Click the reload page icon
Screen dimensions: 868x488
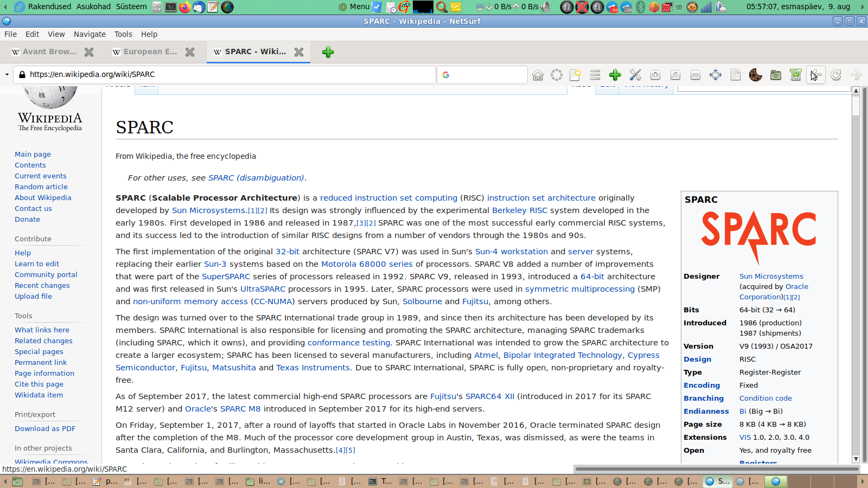pyautogui.click(x=836, y=75)
